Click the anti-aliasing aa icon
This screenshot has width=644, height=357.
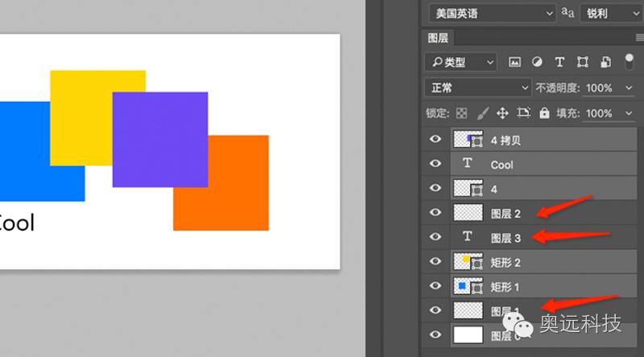click(x=568, y=13)
